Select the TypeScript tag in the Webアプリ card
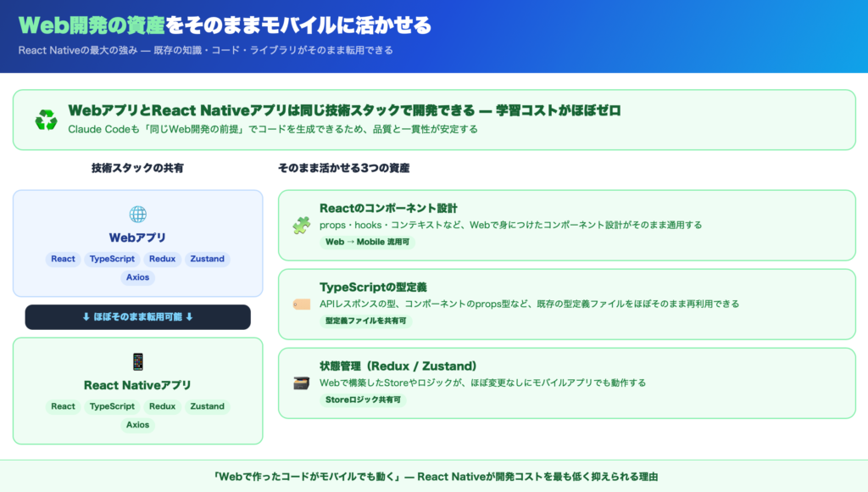 coord(112,260)
